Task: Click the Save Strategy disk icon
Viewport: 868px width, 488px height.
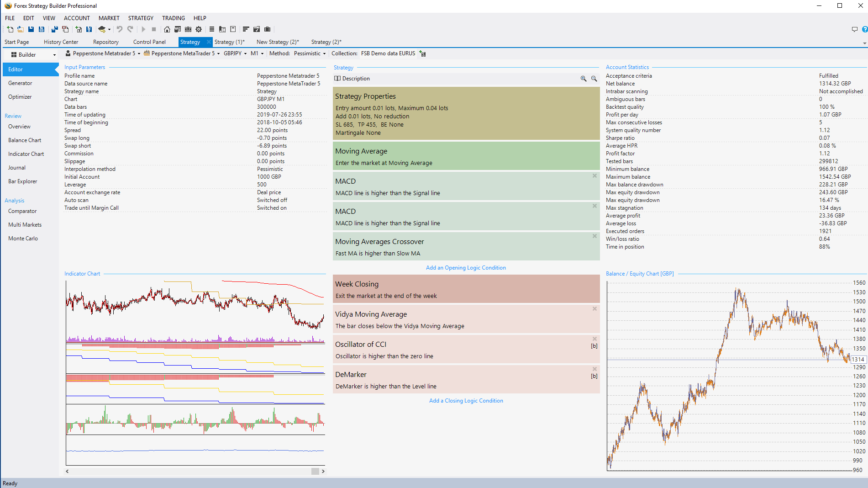Action: pyautogui.click(x=31, y=29)
